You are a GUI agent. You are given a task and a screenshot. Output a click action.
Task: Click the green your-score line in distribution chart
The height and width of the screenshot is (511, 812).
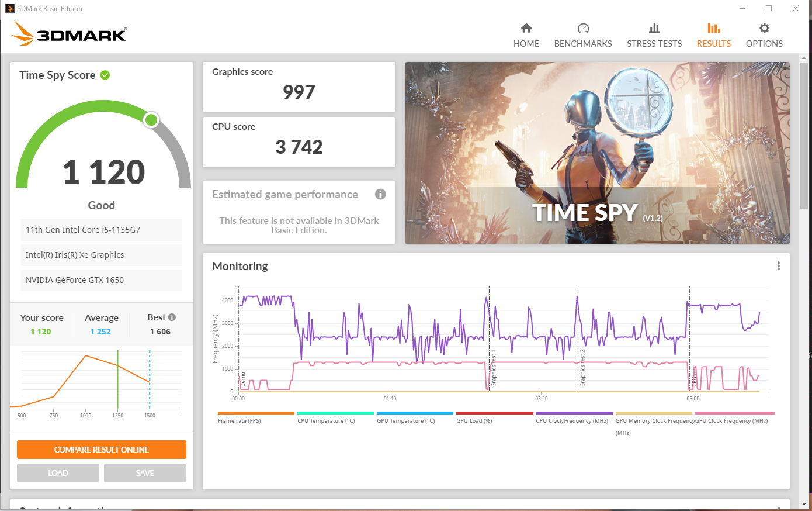click(117, 380)
